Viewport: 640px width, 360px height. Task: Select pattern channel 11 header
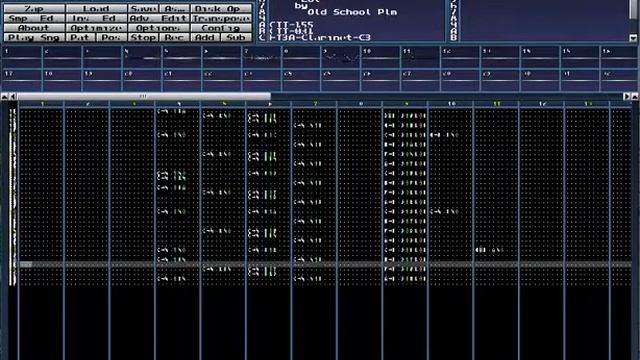pos(496,104)
